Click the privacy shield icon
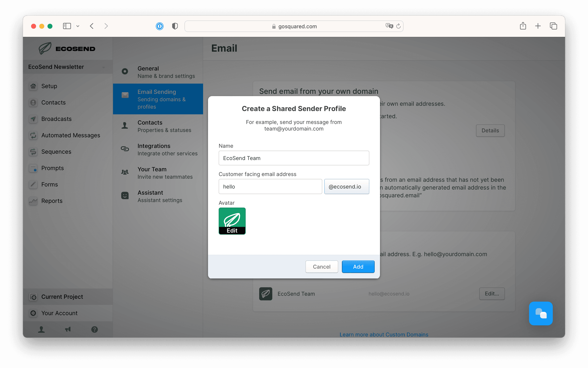588x368 pixels. click(175, 26)
